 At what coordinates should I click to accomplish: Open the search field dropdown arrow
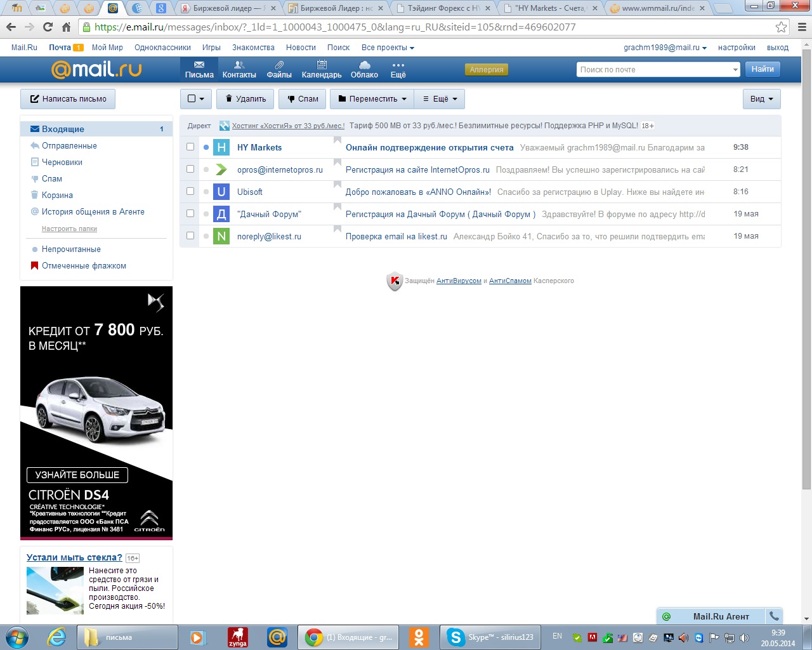tap(735, 70)
